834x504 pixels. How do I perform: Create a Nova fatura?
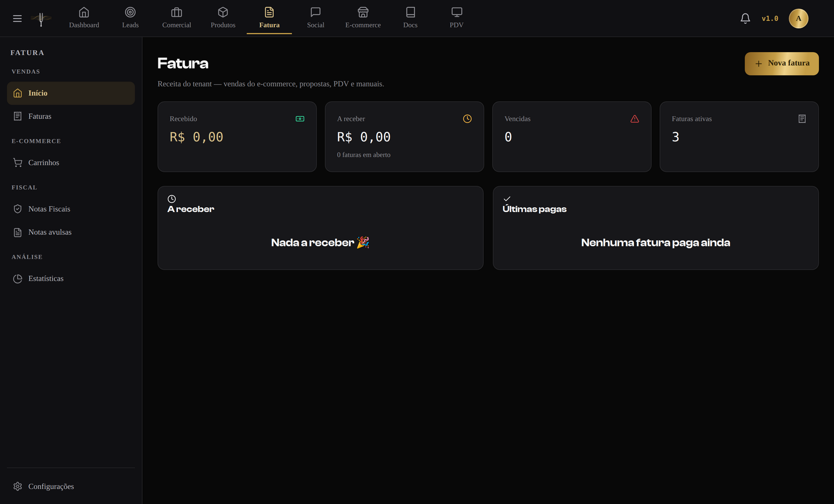[x=781, y=64]
